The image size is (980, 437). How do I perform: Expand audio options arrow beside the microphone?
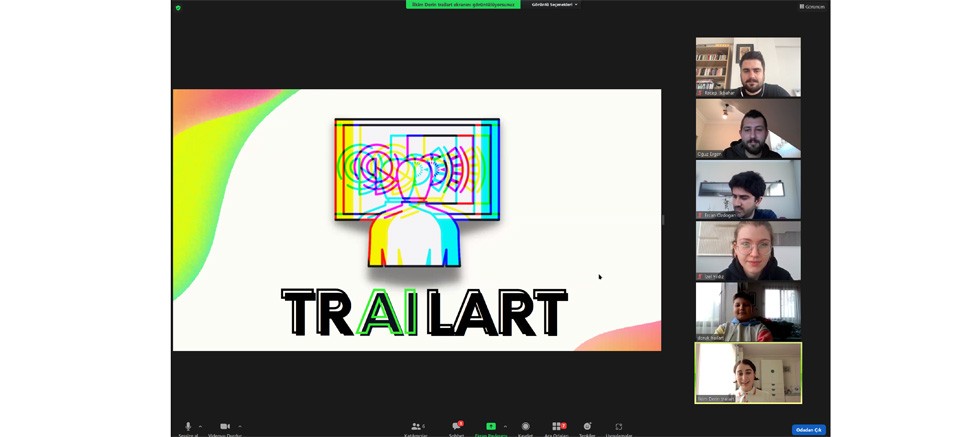tap(200, 426)
